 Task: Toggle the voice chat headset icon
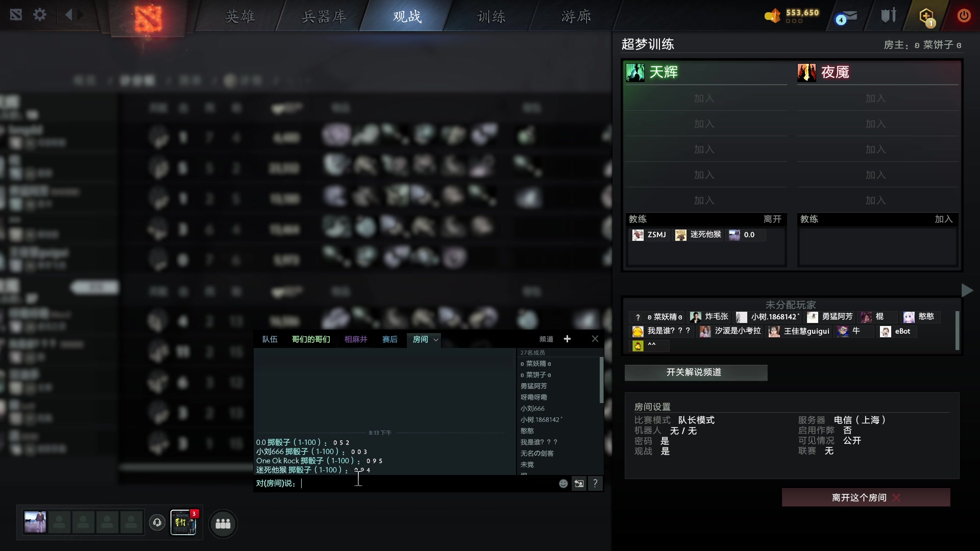click(157, 523)
